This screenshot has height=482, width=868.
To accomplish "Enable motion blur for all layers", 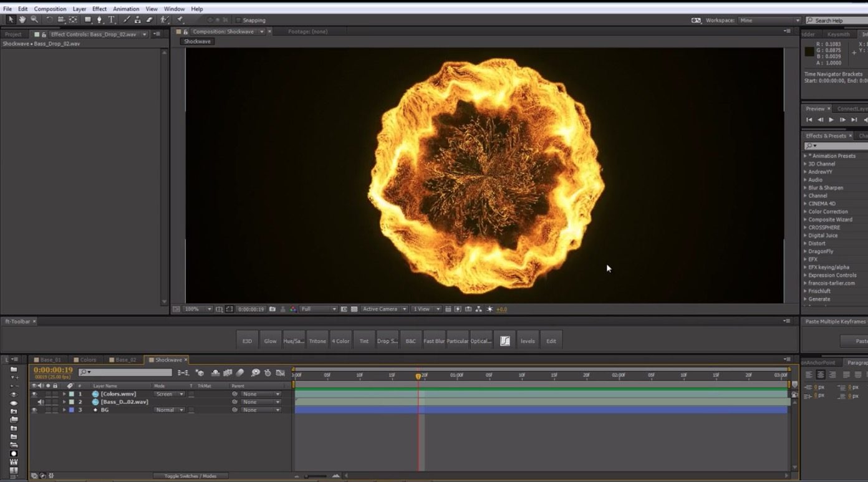I will (x=240, y=373).
